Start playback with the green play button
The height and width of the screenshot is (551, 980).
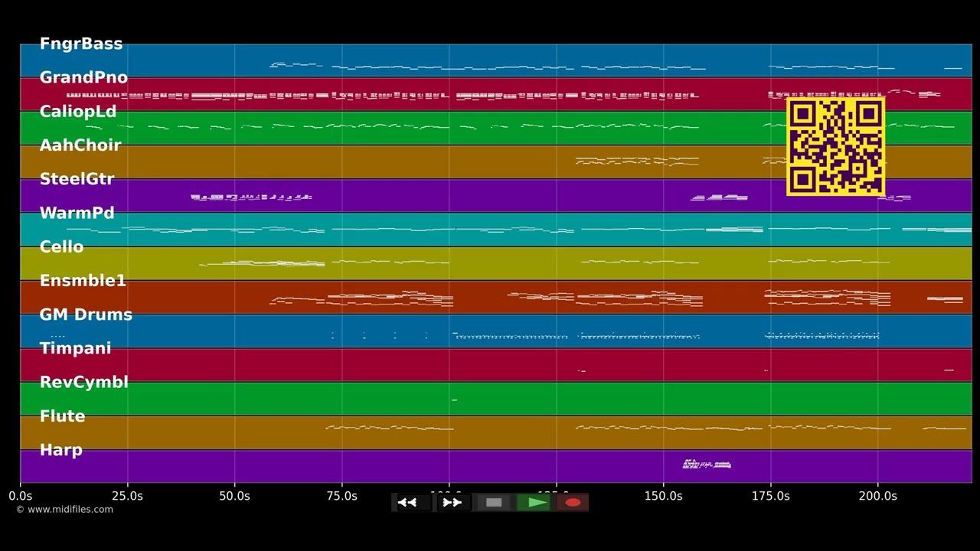tap(534, 503)
